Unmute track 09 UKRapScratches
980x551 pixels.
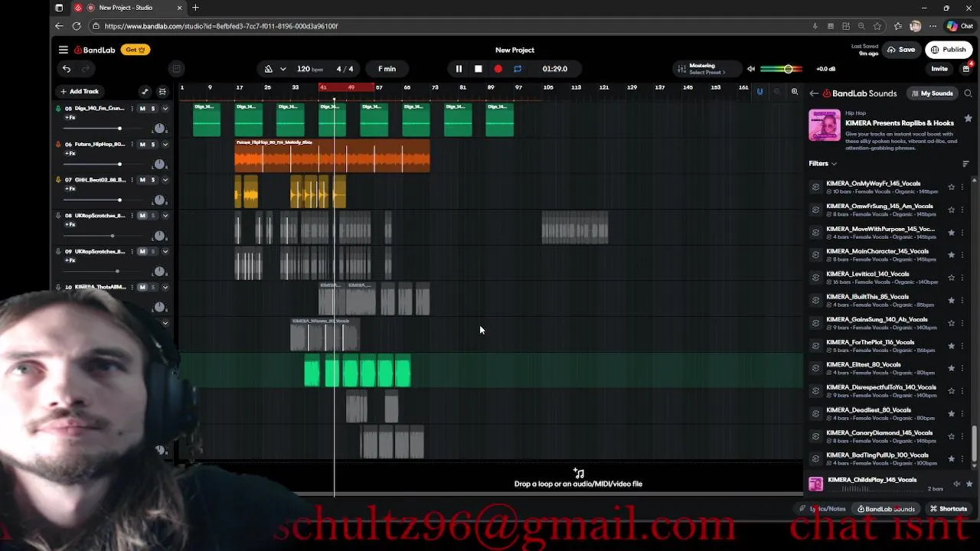142,252
